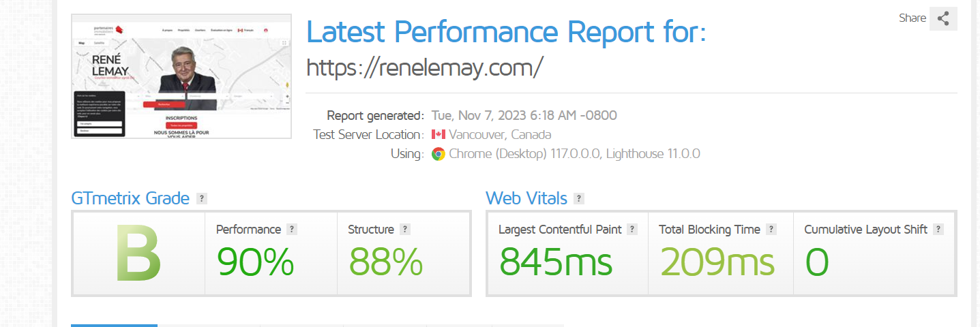Click the Canada flag icon

point(439,134)
